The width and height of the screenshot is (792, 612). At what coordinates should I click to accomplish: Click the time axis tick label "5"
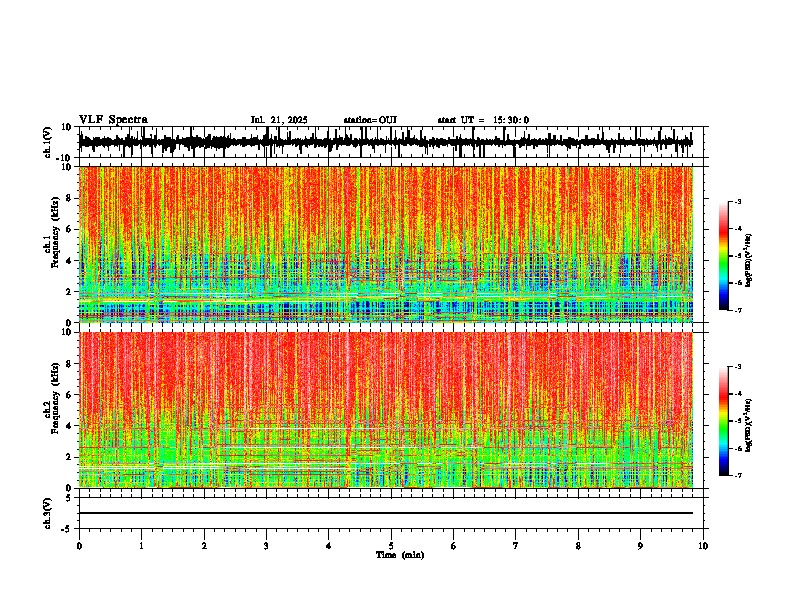pos(391,546)
